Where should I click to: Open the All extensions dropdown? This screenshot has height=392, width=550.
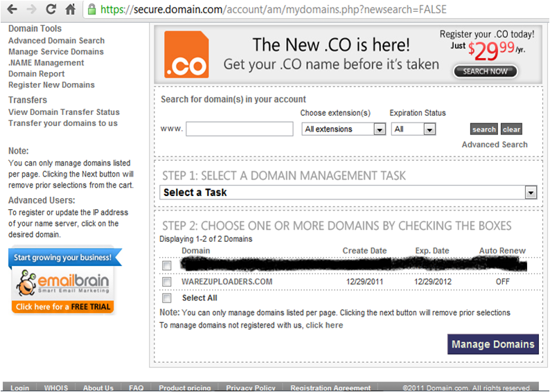pyautogui.click(x=344, y=129)
